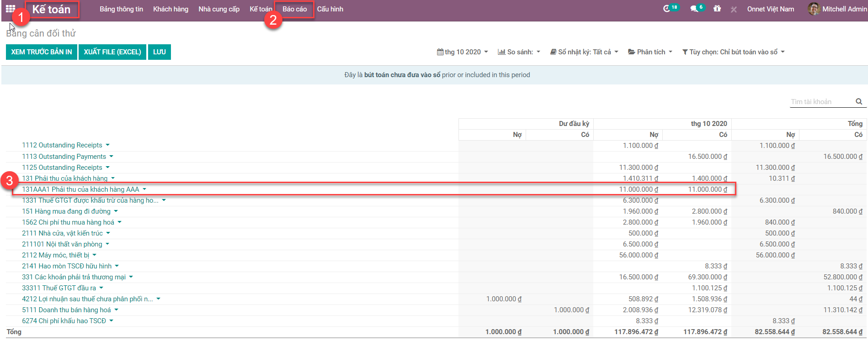
Task: Click the Tìm tài khoản search field
Action: pyautogui.click(x=821, y=102)
